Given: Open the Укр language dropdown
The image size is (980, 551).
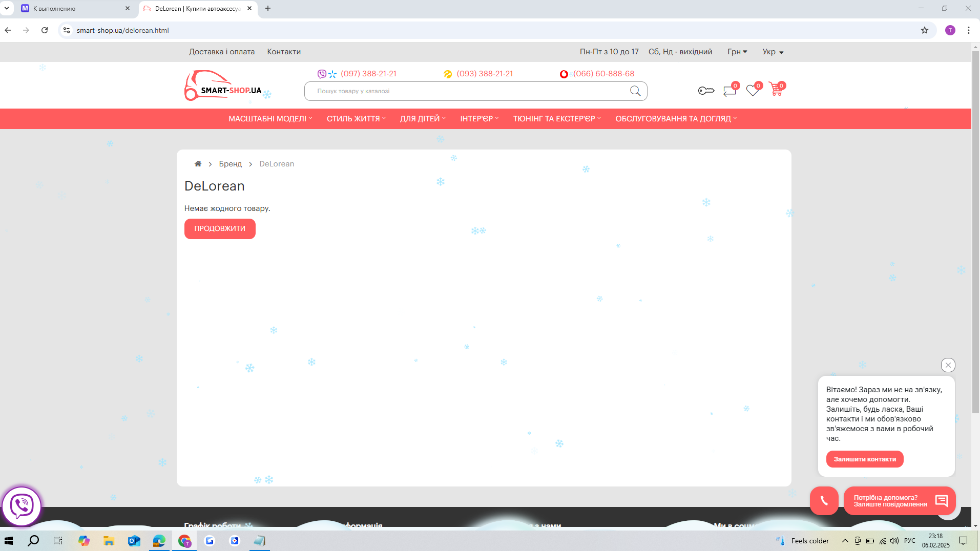Looking at the screenshot, I should 773,52.
